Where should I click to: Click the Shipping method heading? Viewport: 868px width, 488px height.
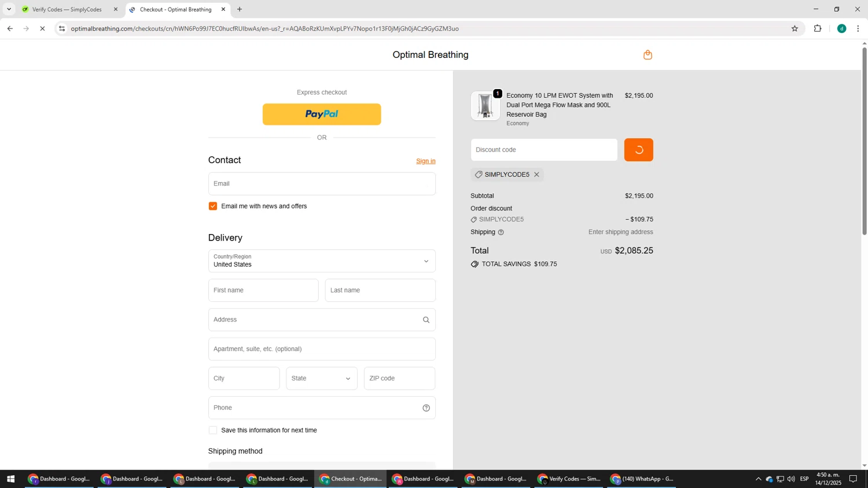click(236, 452)
